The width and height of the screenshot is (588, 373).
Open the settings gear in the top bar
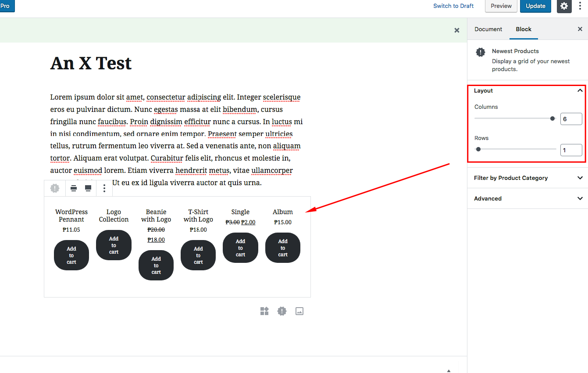point(564,6)
